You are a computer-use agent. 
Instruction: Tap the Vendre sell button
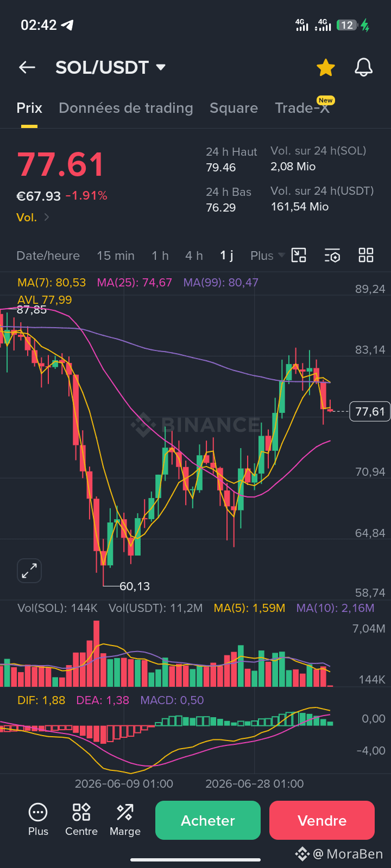(322, 820)
